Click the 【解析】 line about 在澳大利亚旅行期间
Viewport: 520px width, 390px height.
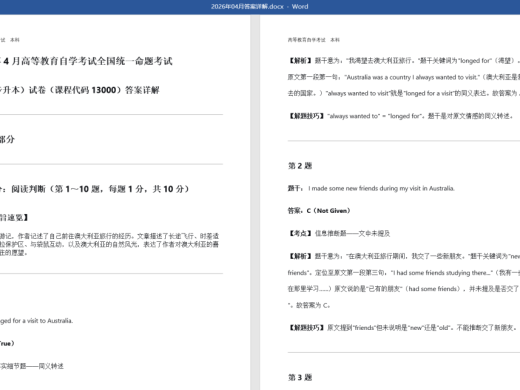coord(404,256)
